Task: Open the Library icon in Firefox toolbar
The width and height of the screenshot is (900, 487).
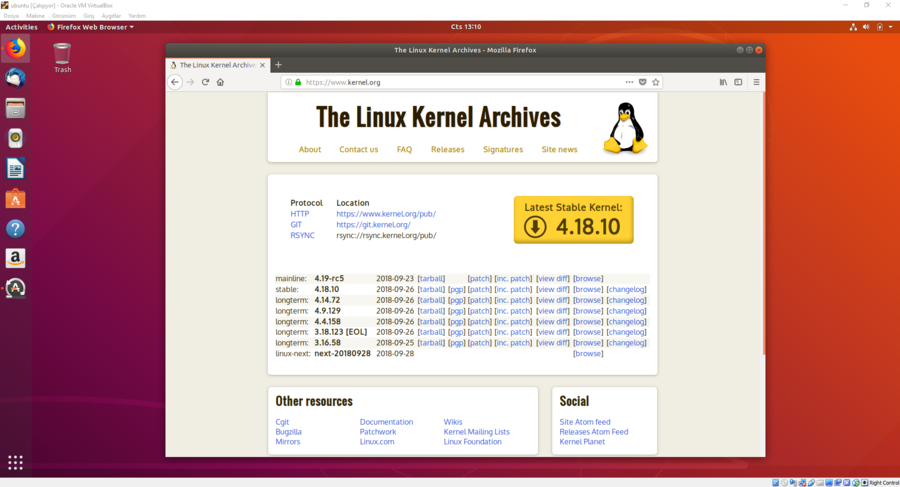Action: pyautogui.click(x=723, y=82)
